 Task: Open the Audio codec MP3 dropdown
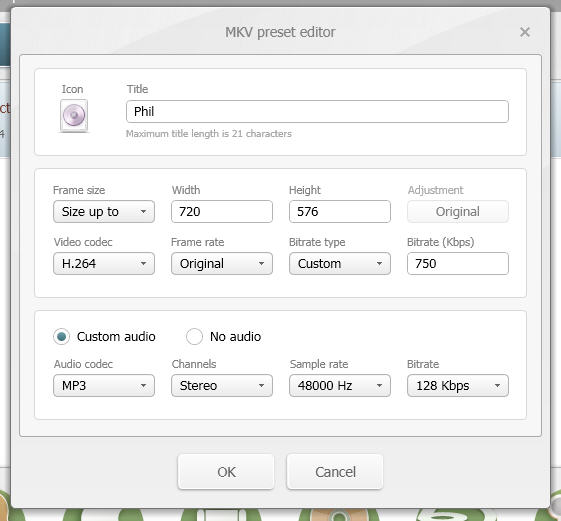coord(104,386)
